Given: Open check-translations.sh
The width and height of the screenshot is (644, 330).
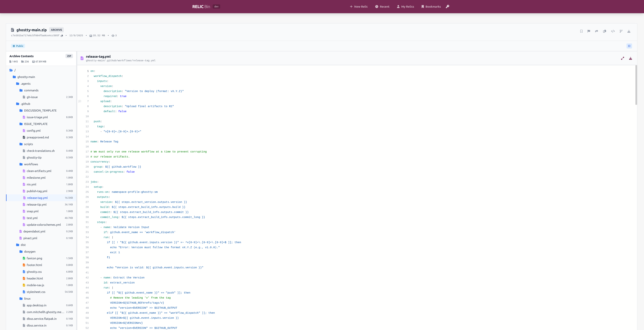Looking at the screenshot, I should coord(41,151).
